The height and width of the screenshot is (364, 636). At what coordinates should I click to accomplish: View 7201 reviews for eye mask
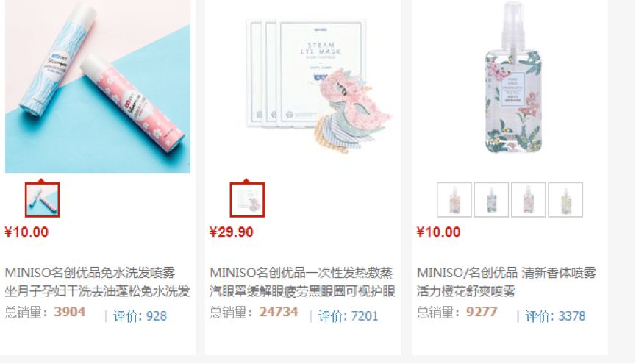348,316
